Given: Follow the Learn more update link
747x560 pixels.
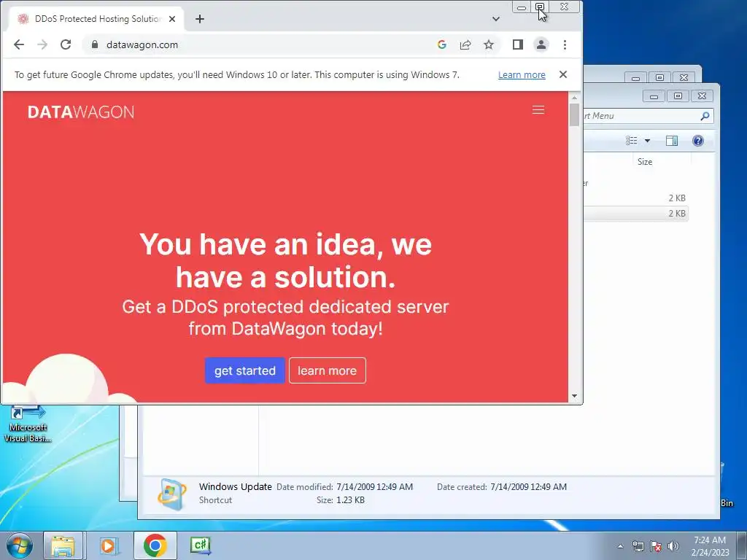Looking at the screenshot, I should [x=522, y=75].
